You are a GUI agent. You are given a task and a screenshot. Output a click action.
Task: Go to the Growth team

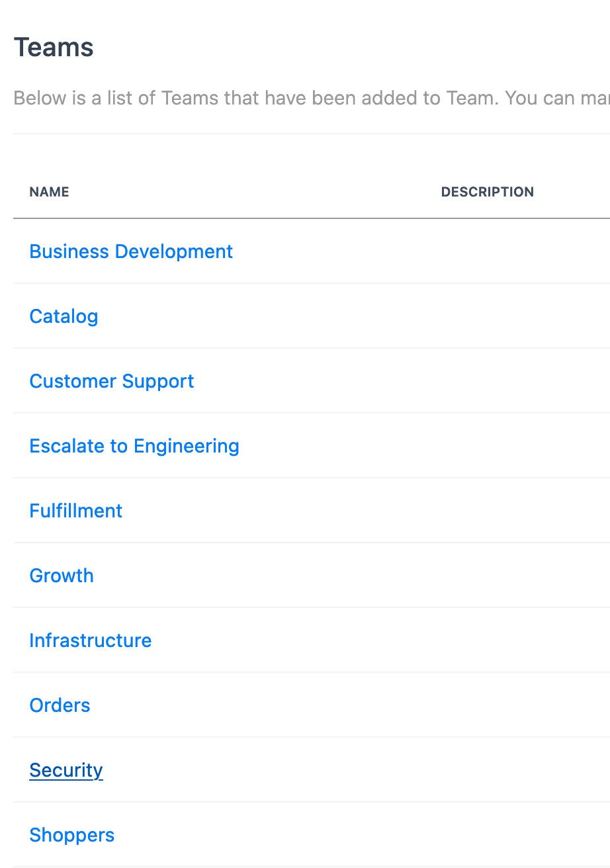coord(62,576)
